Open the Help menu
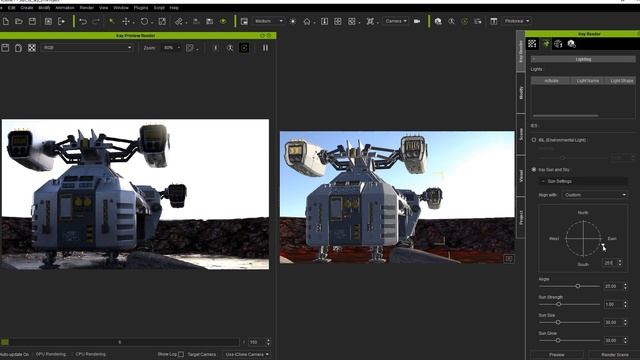This screenshot has height=360, width=640. tap(174, 8)
